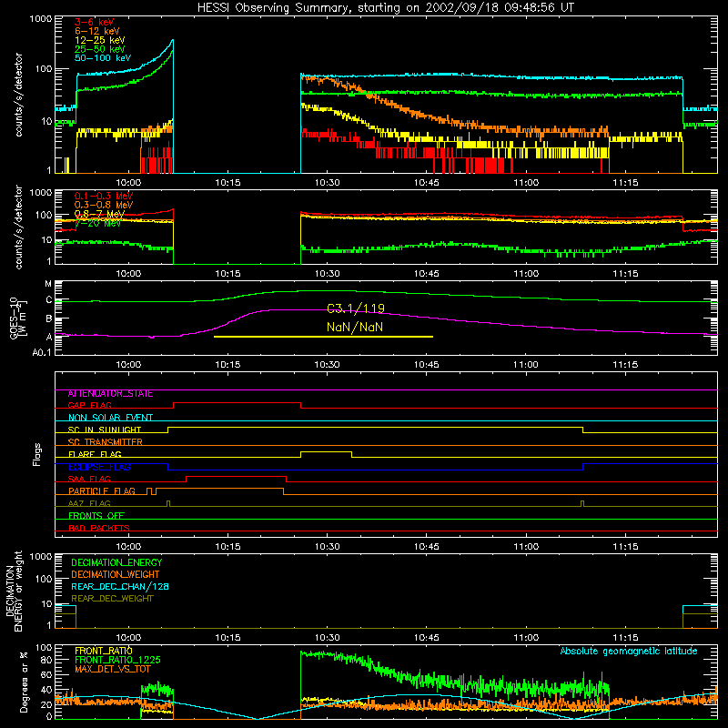Select the ATTENUATOR_STATE flag label
728x728 pixels.
point(110,394)
